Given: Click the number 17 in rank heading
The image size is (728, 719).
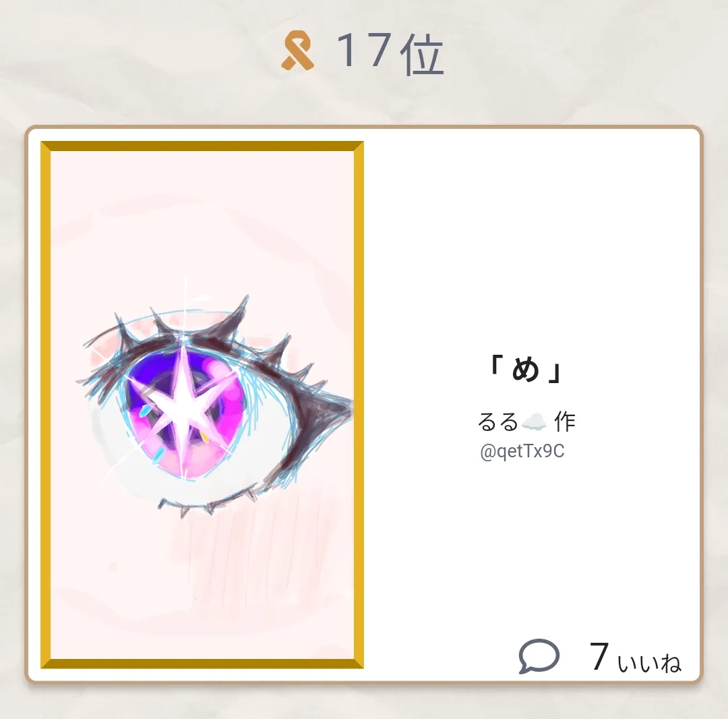Looking at the screenshot, I should pos(363,50).
